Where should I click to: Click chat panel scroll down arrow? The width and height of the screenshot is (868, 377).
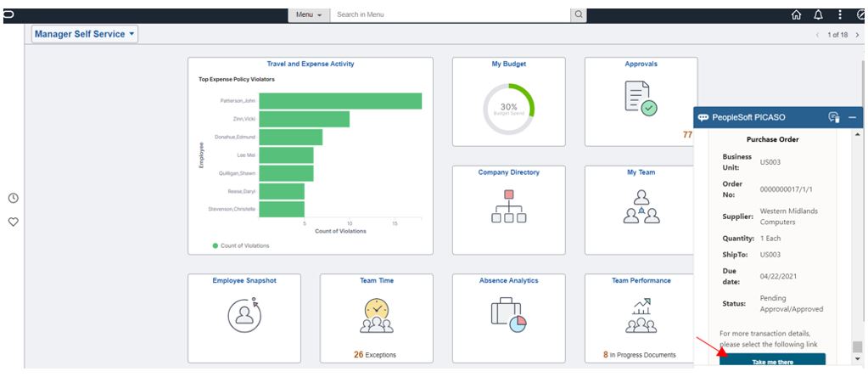tap(858, 358)
